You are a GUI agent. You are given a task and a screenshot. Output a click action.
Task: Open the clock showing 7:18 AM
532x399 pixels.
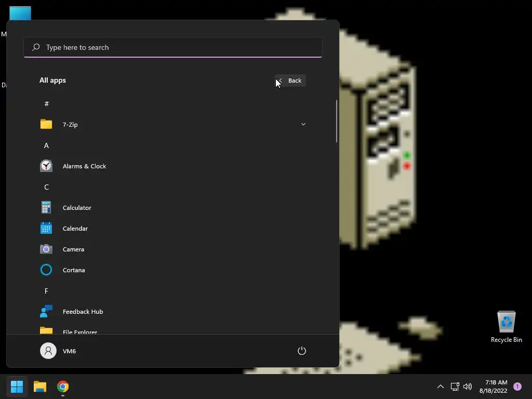coord(494,387)
